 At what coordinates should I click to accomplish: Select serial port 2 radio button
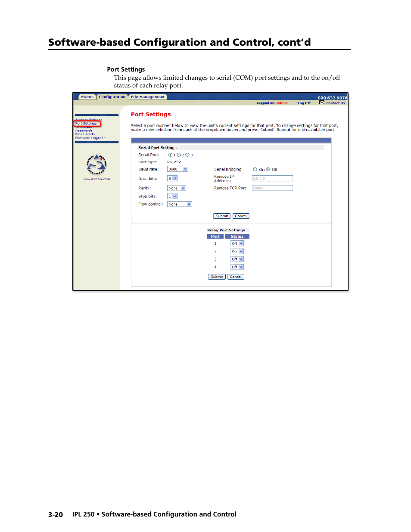[179, 155]
